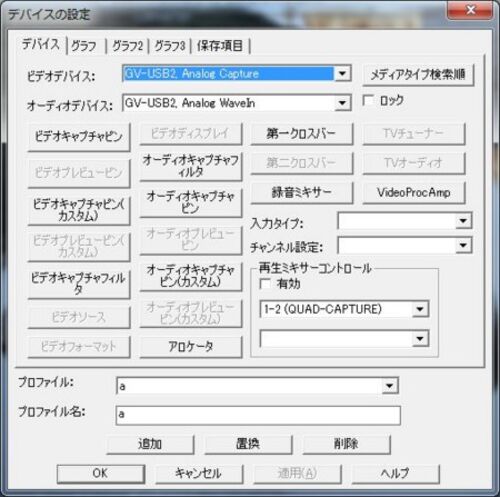Viewport: 500px width, 497px height.
Task: Switch to the 保存項目 tab
Action: [220, 46]
